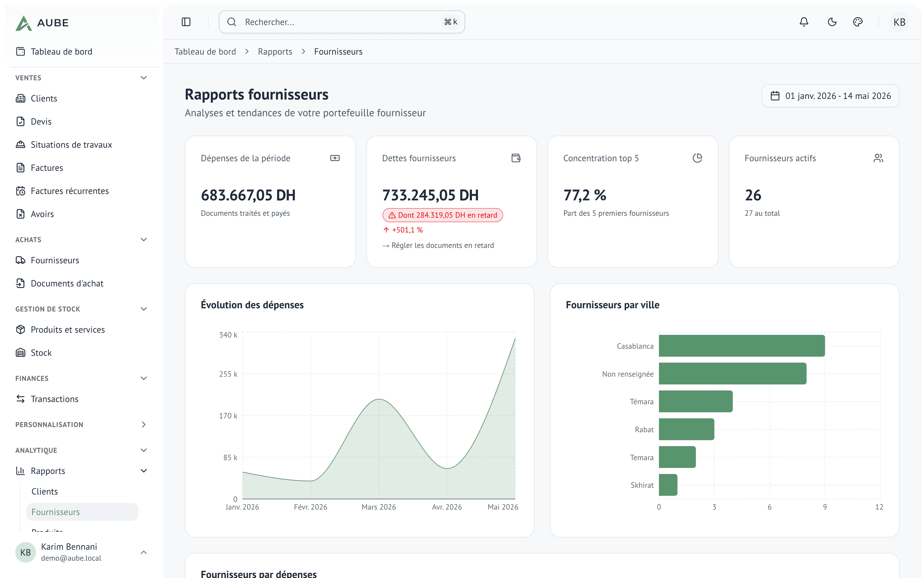The height and width of the screenshot is (578, 924).
Task: Switch to dark mode moon icon
Action: click(x=832, y=22)
